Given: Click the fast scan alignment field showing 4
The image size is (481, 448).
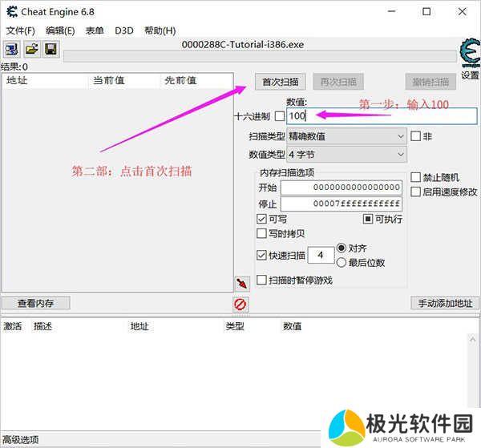Looking at the screenshot, I should (x=321, y=255).
